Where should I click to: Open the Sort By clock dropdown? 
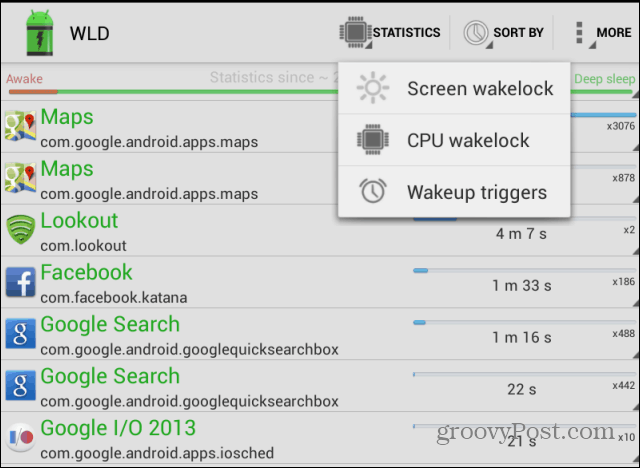504,33
